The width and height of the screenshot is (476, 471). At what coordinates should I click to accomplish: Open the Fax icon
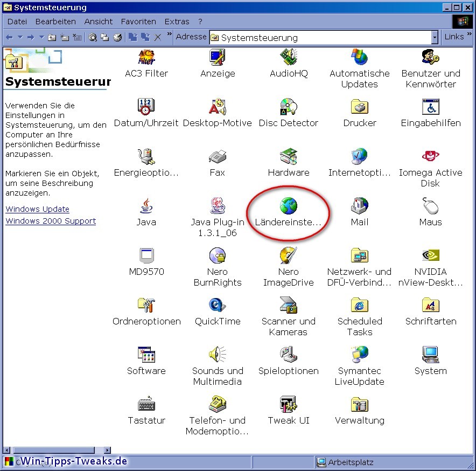pos(218,156)
